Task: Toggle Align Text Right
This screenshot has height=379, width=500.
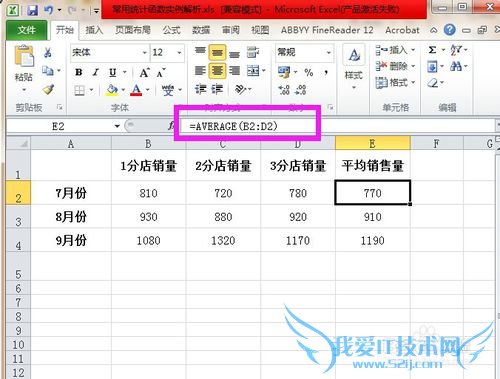Action: [x=234, y=71]
